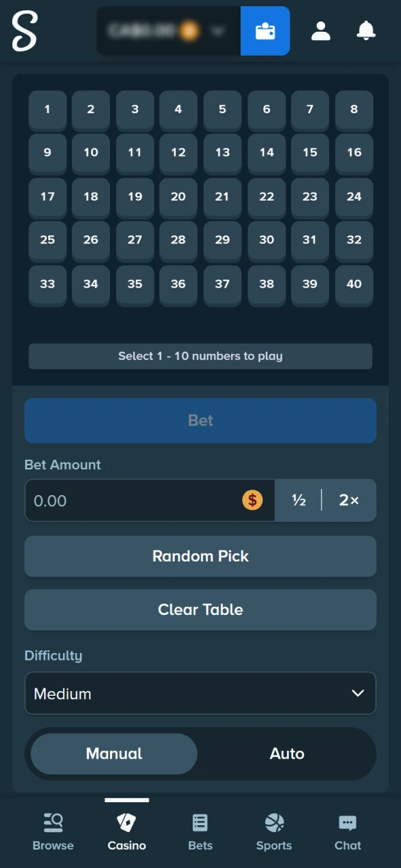Enable Auto betting mode
Screen dimensions: 401x868
coord(287,753)
